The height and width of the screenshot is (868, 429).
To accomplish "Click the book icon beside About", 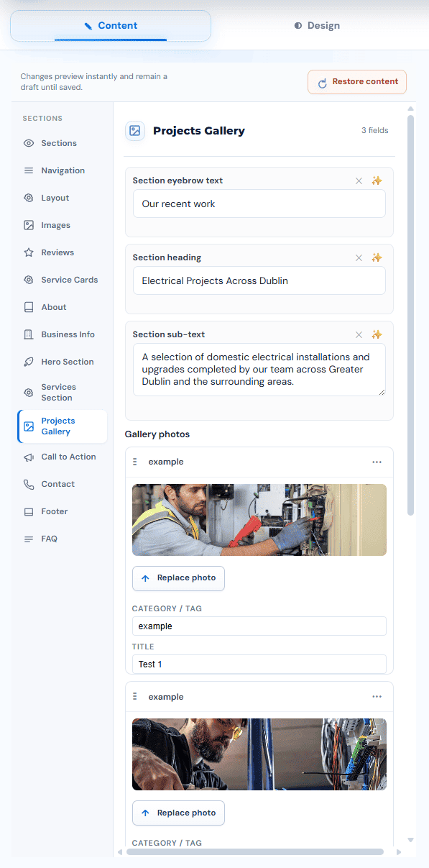I will tap(29, 307).
